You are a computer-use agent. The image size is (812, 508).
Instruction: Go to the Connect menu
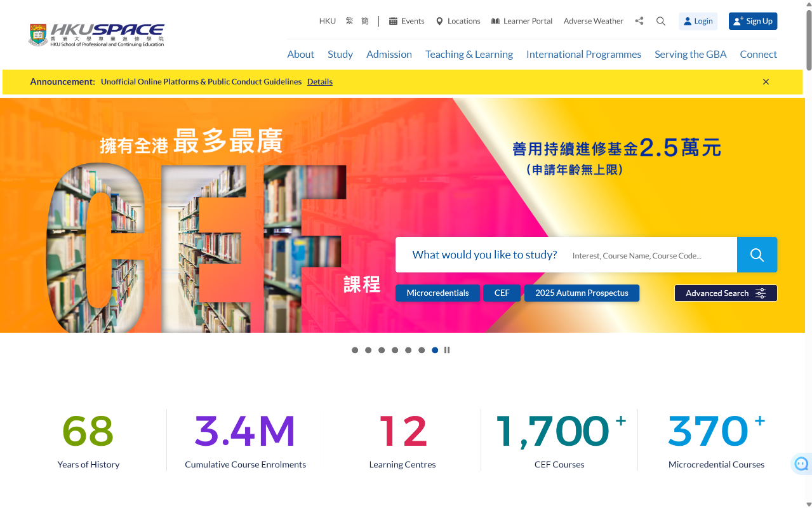coord(758,55)
